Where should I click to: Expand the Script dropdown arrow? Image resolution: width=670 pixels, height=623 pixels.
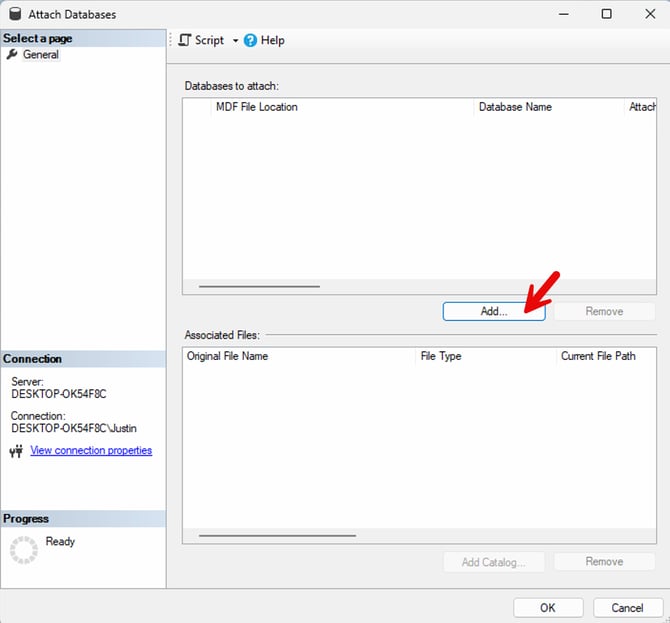point(236,41)
